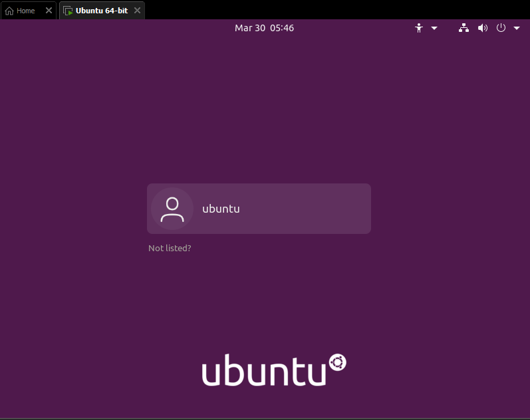Open the Mar 30 05:46 clock

[264, 28]
